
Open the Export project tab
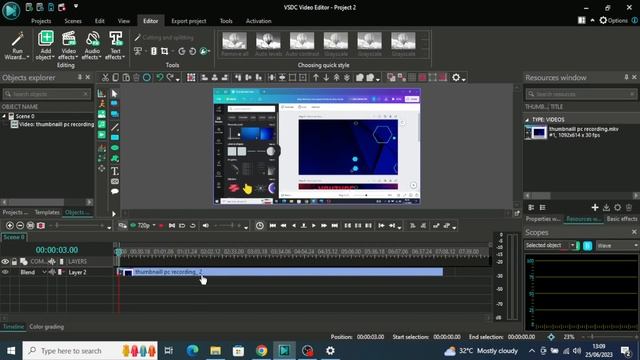[x=189, y=21]
